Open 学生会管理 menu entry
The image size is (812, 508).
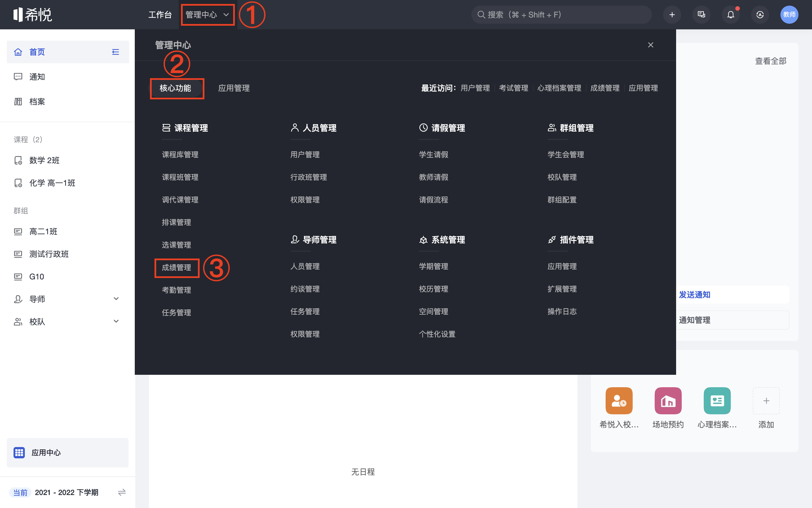(x=566, y=155)
